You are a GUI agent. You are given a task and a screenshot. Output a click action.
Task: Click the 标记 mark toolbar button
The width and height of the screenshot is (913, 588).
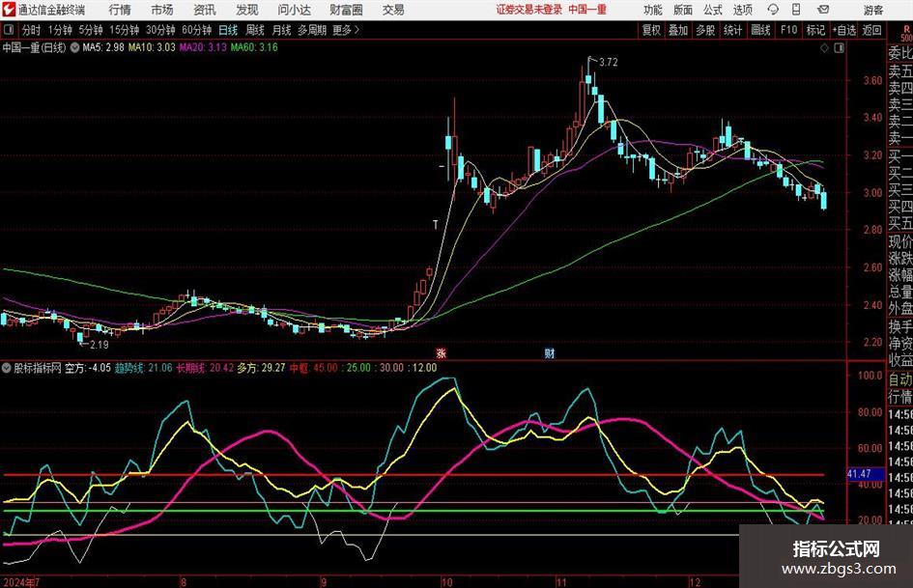815,30
